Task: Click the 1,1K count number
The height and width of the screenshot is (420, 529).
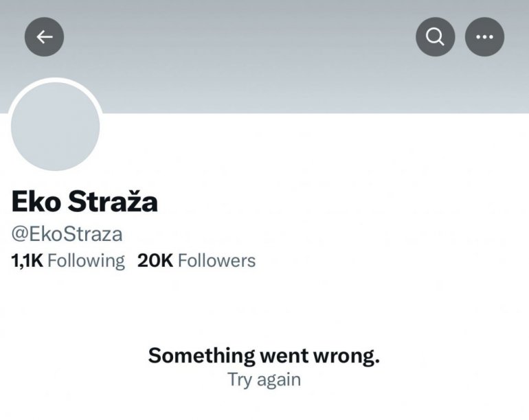Action: (27, 261)
